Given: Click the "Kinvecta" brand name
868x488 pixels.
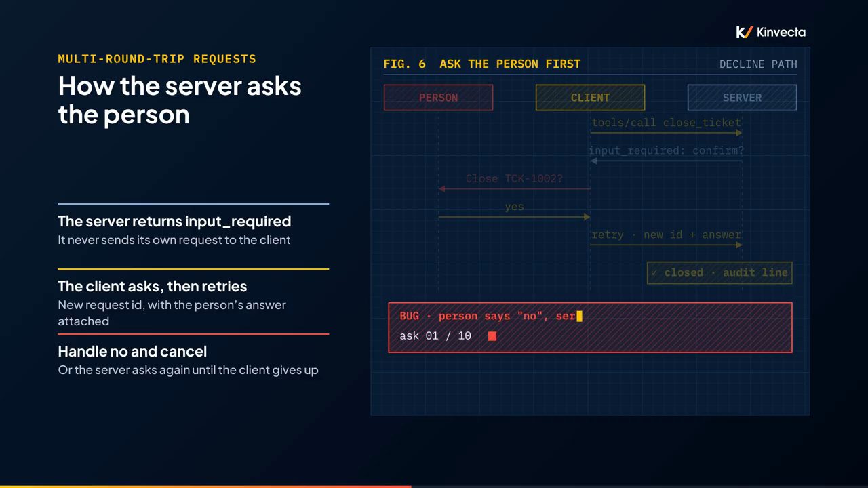Looking at the screenshot, I should (x=781, y=32).
